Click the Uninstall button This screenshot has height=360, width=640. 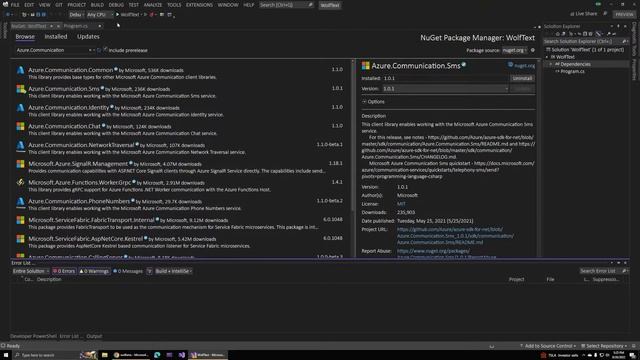[x=522, y=78]
